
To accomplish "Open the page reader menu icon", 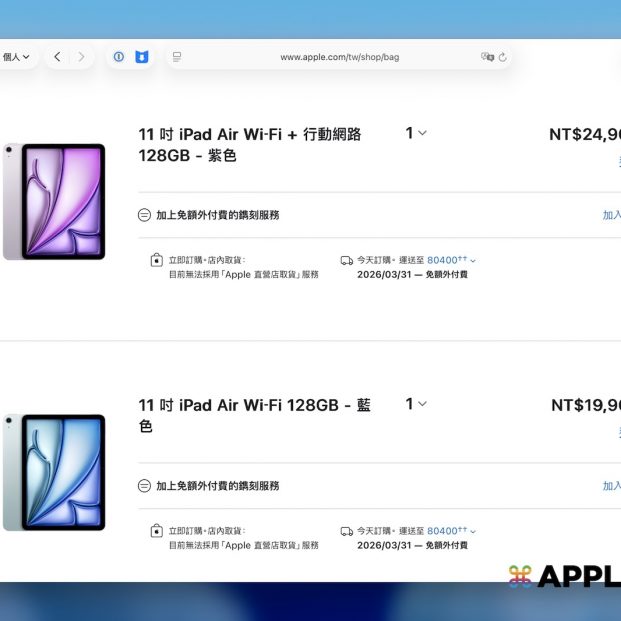I will (x=177, y=57).
